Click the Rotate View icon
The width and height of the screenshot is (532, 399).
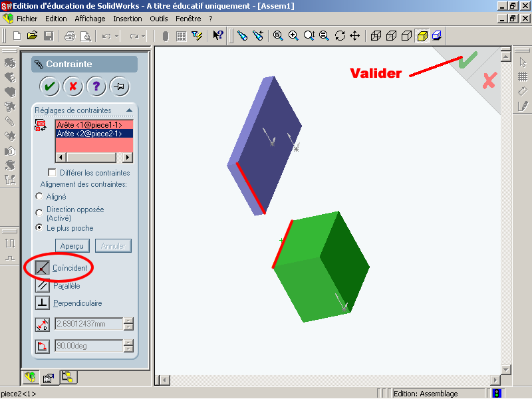pyautogui.click(x=340, y=35)
